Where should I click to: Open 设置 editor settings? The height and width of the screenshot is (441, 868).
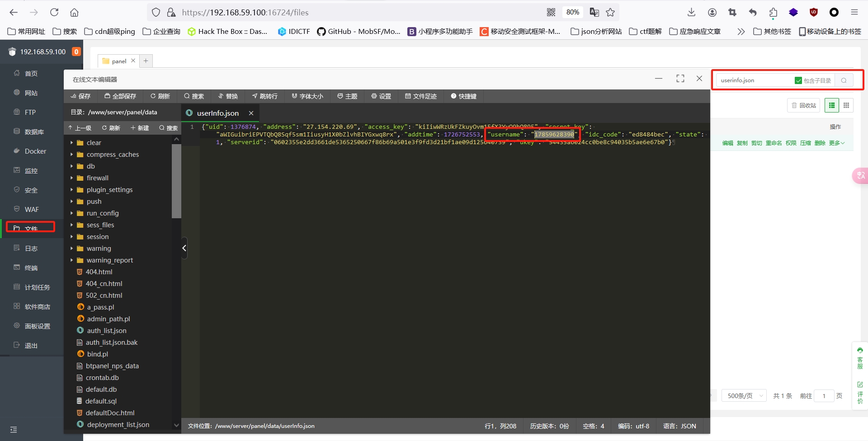pos(381,96)
